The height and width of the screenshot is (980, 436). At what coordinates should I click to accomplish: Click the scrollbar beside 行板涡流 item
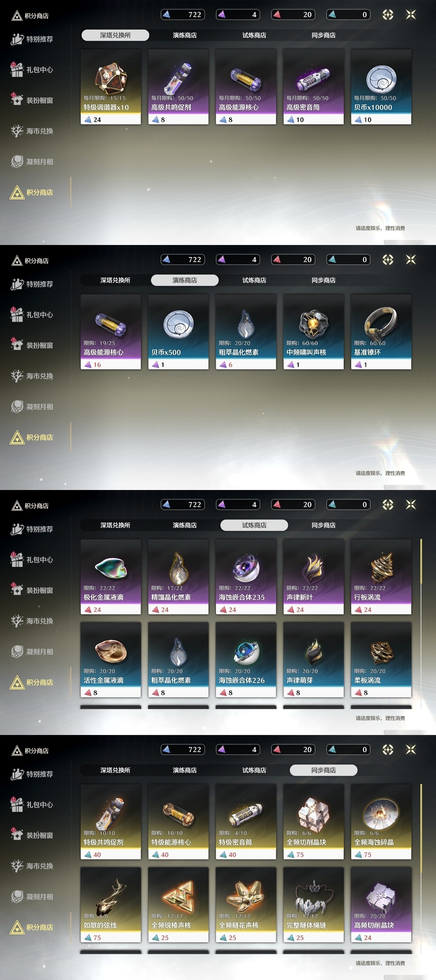[x=421, y=561]
